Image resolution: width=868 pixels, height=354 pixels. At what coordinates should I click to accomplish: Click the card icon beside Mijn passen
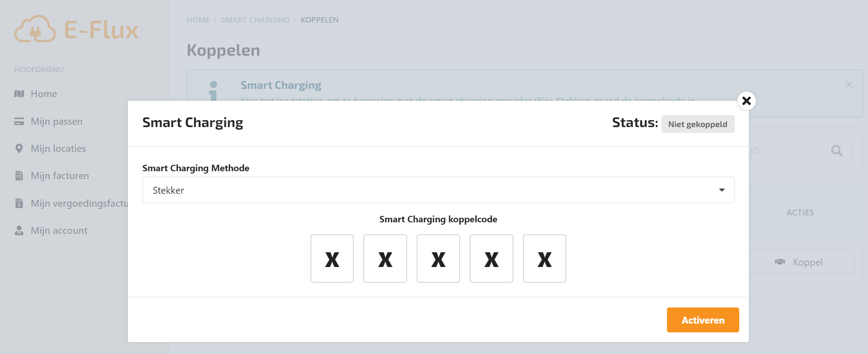19,122
